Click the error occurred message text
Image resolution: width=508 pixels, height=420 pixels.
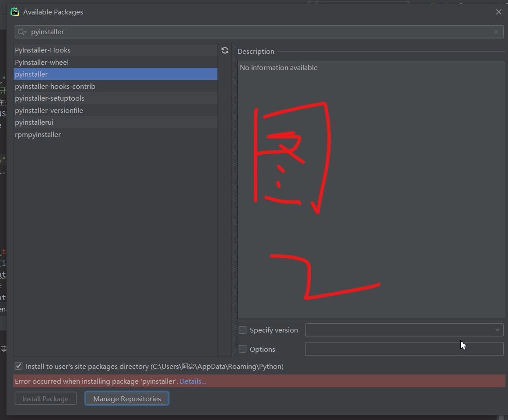[x=97, y=381]
